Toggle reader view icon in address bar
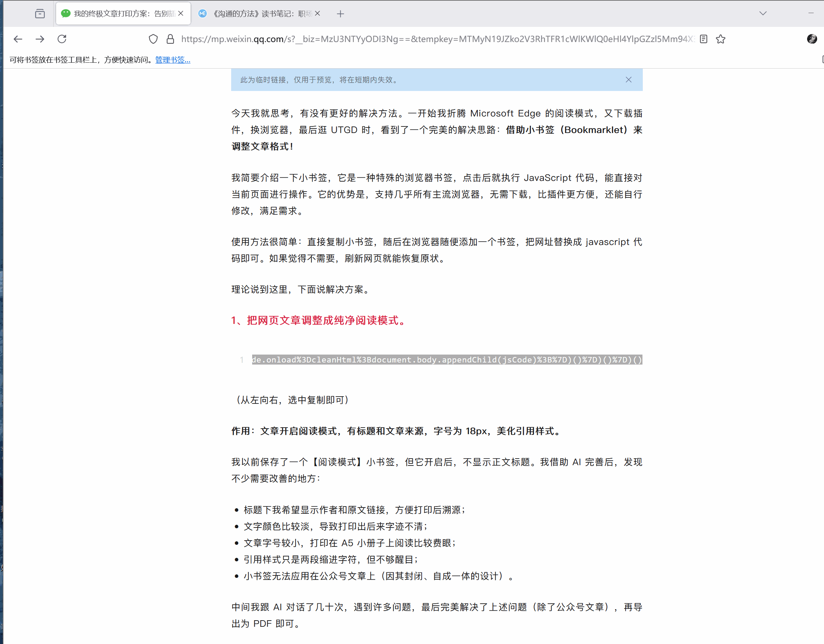This screenshot has width=824, height=644. (703, 39)
